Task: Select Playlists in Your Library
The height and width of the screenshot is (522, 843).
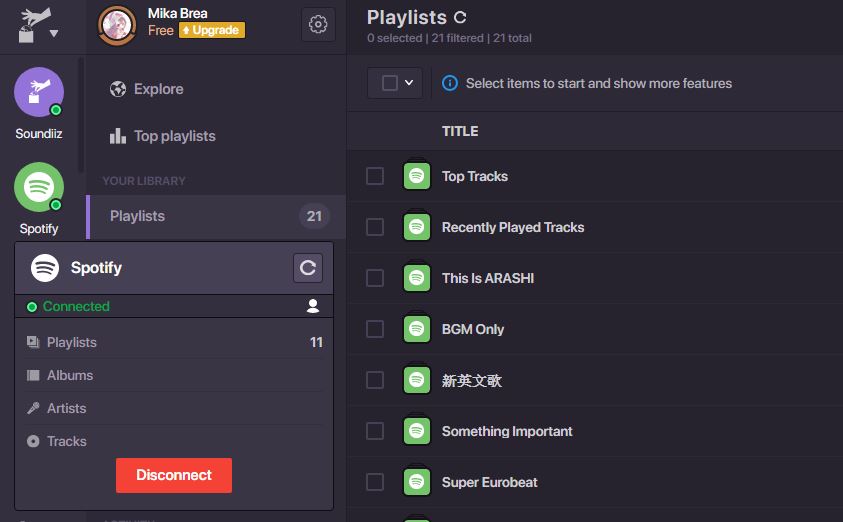Action: [216, 216]
